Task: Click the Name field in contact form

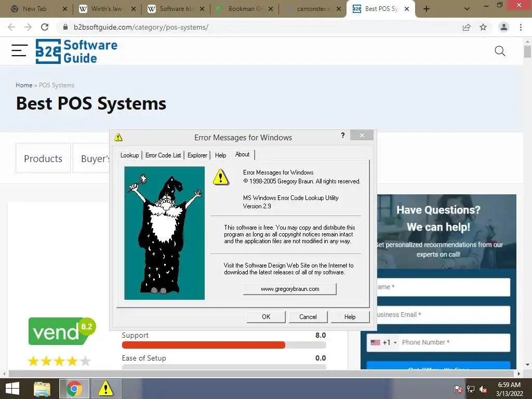Action: click(x=444, y=287)
